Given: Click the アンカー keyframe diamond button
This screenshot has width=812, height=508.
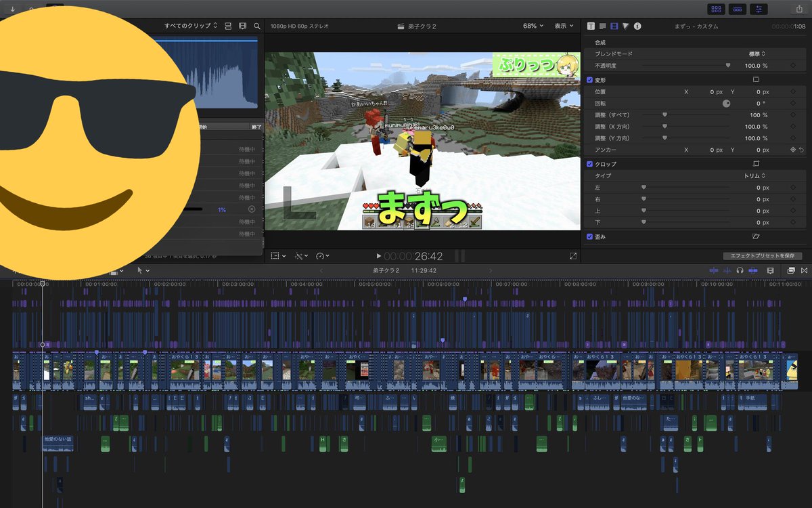Looking at the screenshot, I should click(793, 150).
